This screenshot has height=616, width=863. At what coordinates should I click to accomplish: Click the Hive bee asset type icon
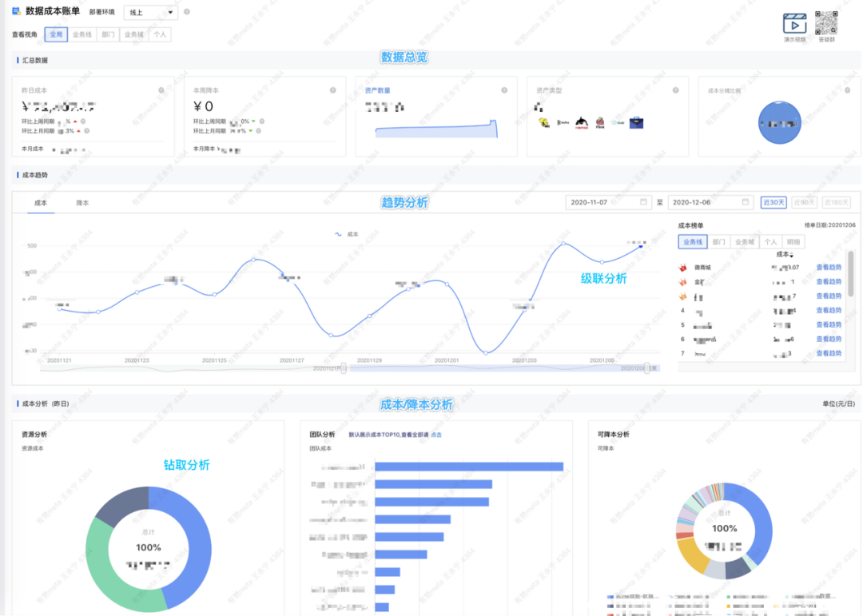tap(544, 123)
